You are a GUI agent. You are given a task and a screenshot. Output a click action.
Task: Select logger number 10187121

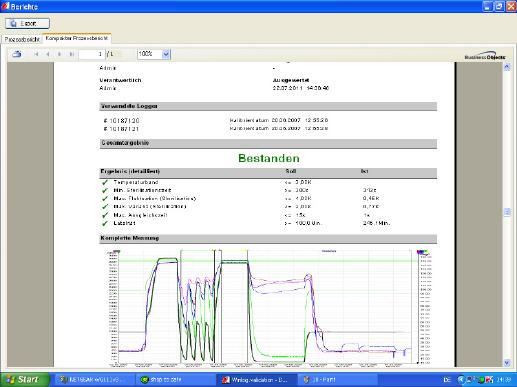[121, 129]
